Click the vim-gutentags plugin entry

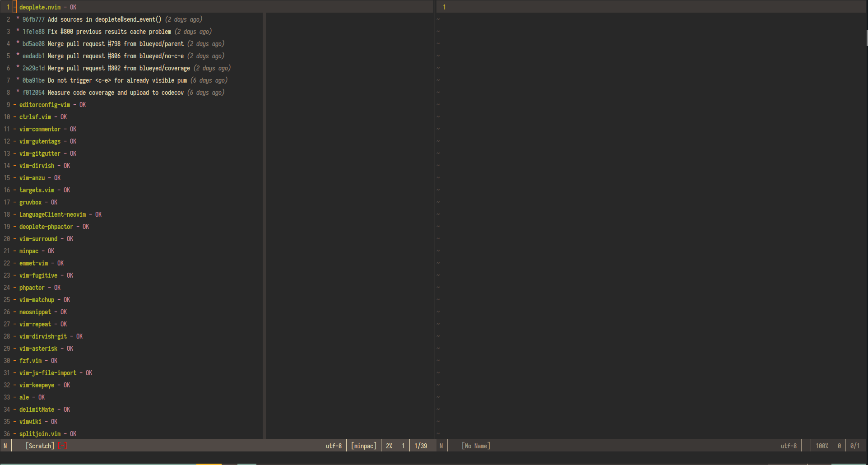pyautogui.click(x=45, y=141)
